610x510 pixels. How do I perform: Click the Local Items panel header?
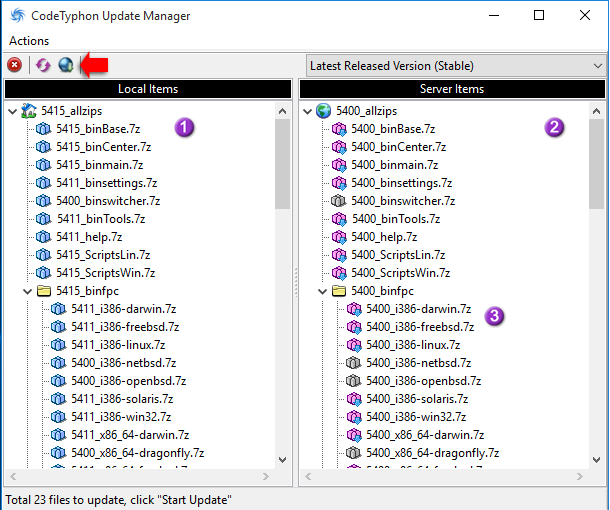[148, 89]
